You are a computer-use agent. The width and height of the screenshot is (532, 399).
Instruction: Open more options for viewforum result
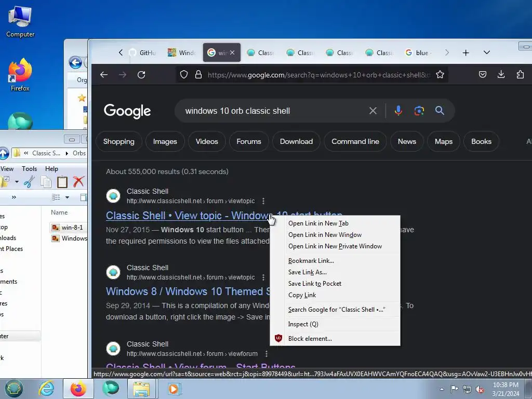coord(267,353)
